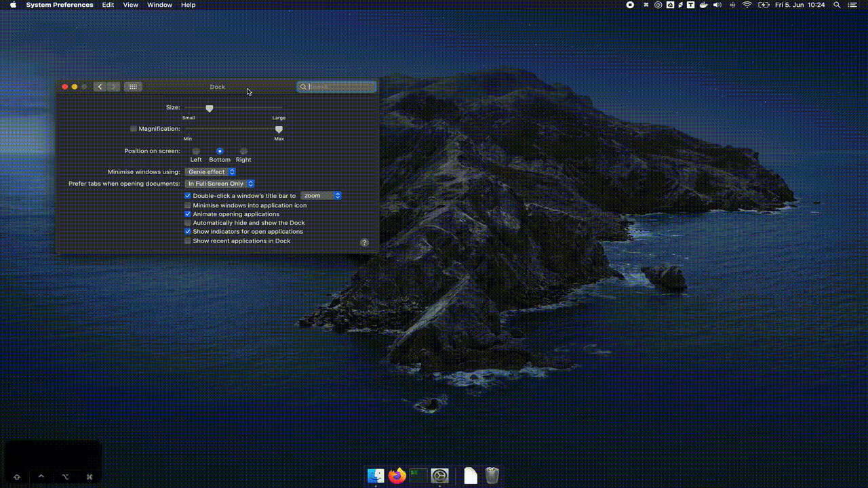Select Left position on screen
The width and height of the screenshot is (868, 488).
(x=196, y=151)
